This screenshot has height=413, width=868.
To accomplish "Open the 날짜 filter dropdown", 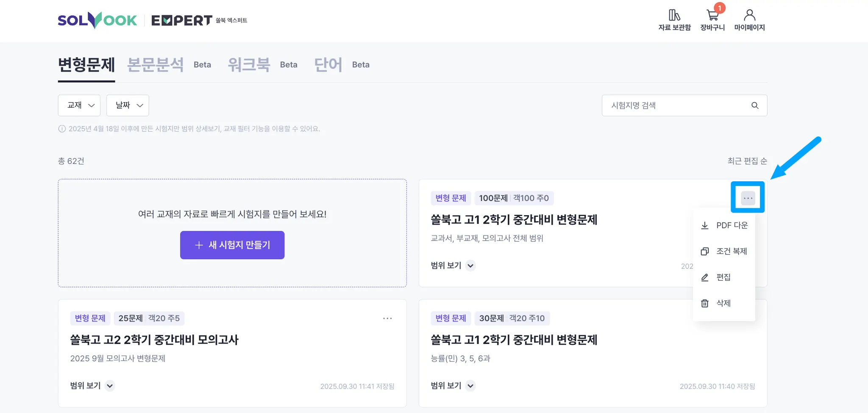I will 128,105.
